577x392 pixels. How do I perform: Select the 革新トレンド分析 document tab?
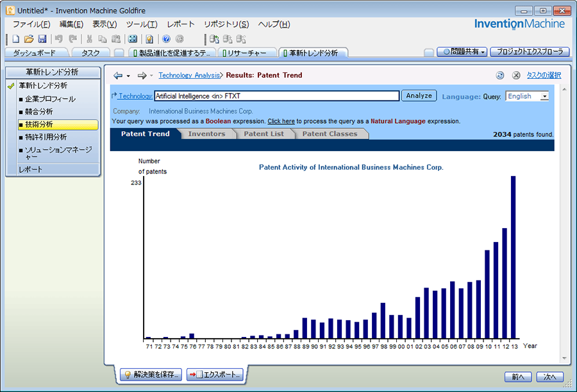(x=313, y=53)
